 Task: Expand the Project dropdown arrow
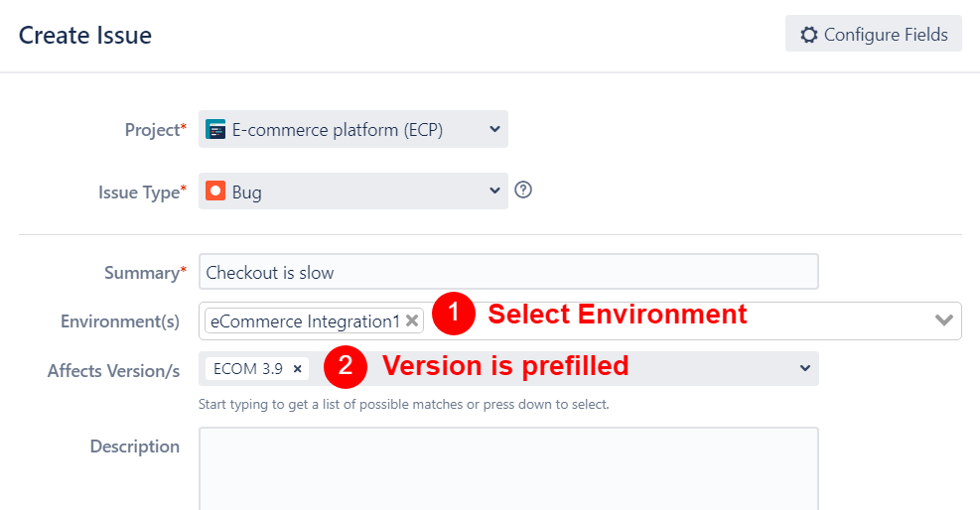click(494, 129)
